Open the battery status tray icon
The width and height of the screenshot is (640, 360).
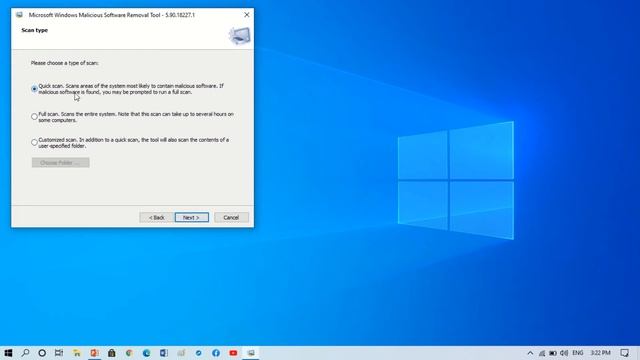click(553, 353)
